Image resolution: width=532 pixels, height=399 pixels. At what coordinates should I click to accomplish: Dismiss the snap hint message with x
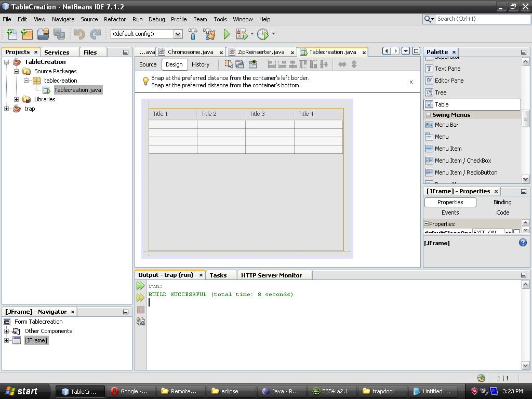(411, 82)
